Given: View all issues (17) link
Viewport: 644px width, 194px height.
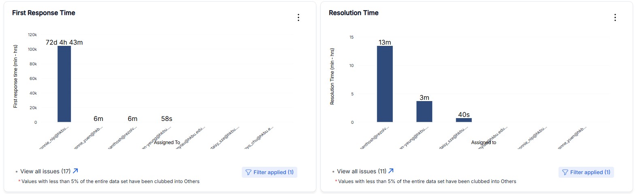Looking at the screenshot, I should coord(45,171).
